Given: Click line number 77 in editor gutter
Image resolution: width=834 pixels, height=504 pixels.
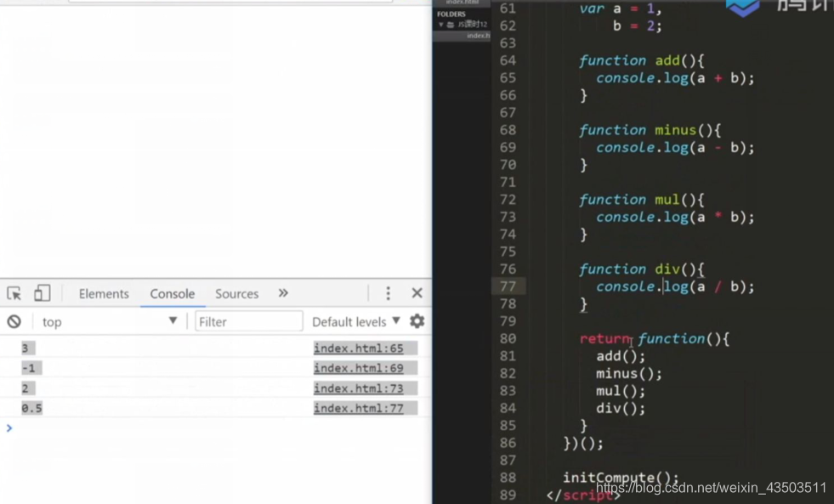Looking at the screenshot, I should click(x=508, y=286).
